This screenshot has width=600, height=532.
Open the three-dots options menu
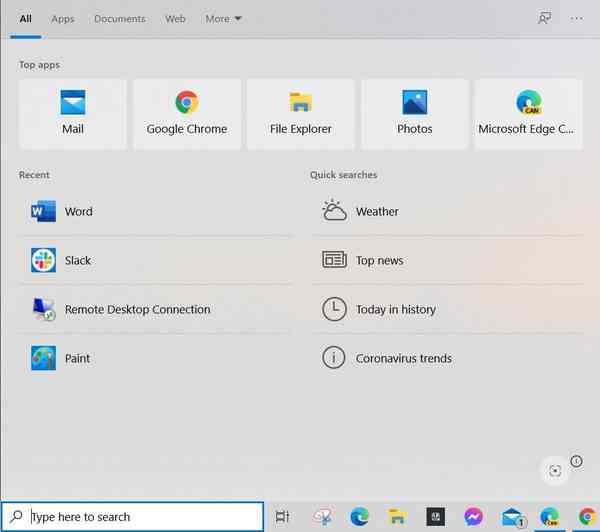coord(576,18)
